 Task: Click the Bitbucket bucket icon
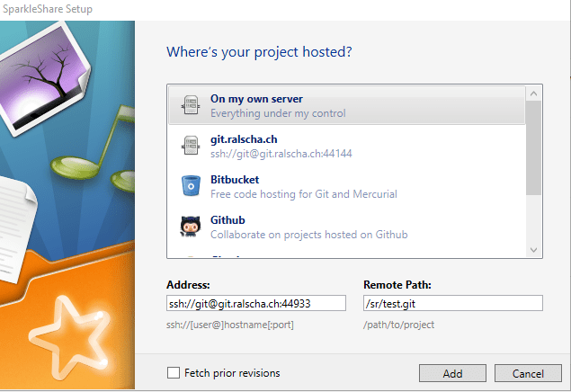[190, 186]
